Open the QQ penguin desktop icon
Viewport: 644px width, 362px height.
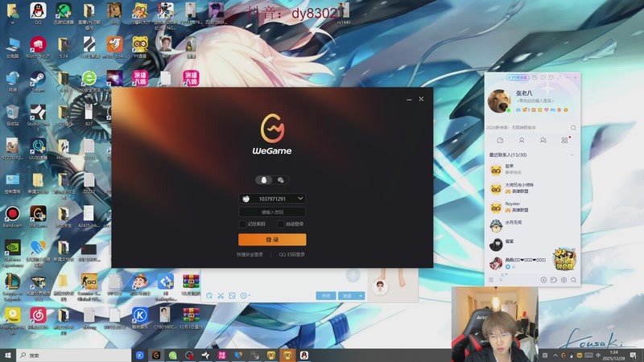coord(38,14)
